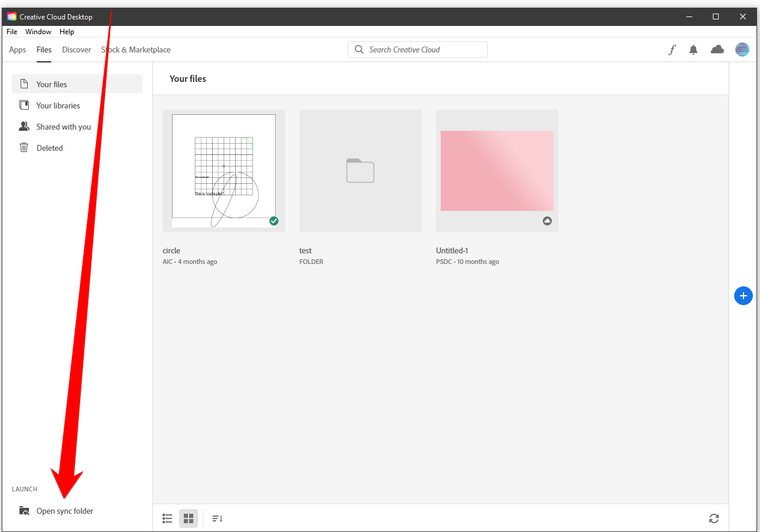Switch to list view
Viewport: 760px width, 532px height.
click(x=167, y=518)
